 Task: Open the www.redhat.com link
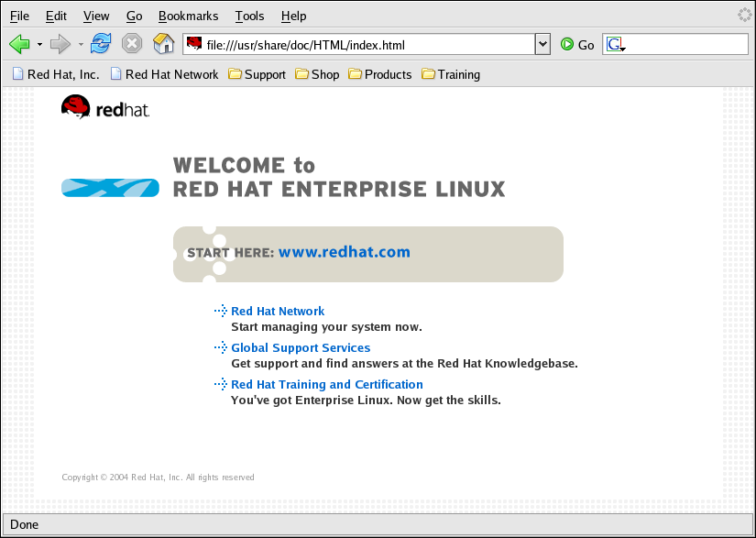click(x=344, y=252)
